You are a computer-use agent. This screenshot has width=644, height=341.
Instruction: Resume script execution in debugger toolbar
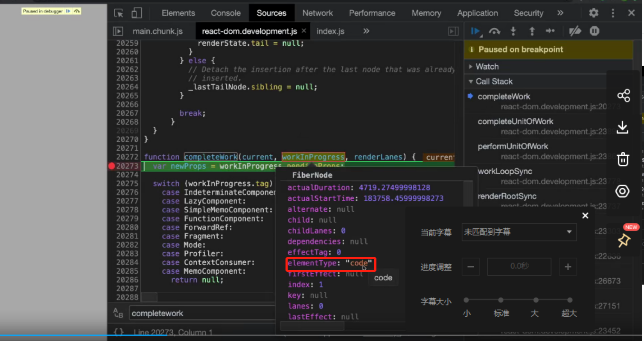pyautogui.click(x=475, y=31)
